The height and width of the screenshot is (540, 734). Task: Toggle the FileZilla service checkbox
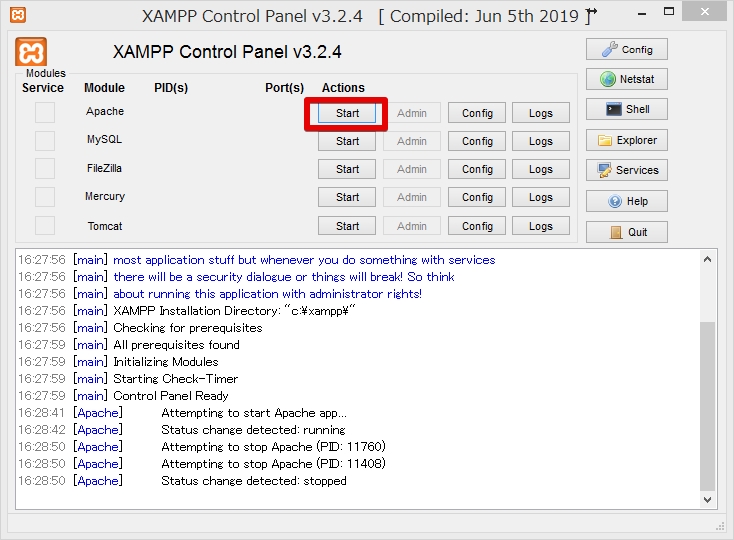pyautogui.click(x=45, y=168)
